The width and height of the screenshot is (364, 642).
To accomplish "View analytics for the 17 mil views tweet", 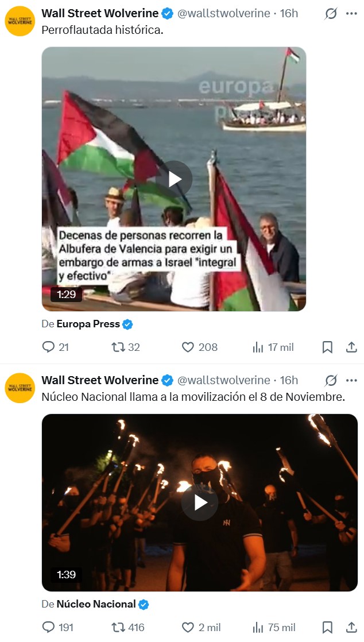I will point(273,347).
